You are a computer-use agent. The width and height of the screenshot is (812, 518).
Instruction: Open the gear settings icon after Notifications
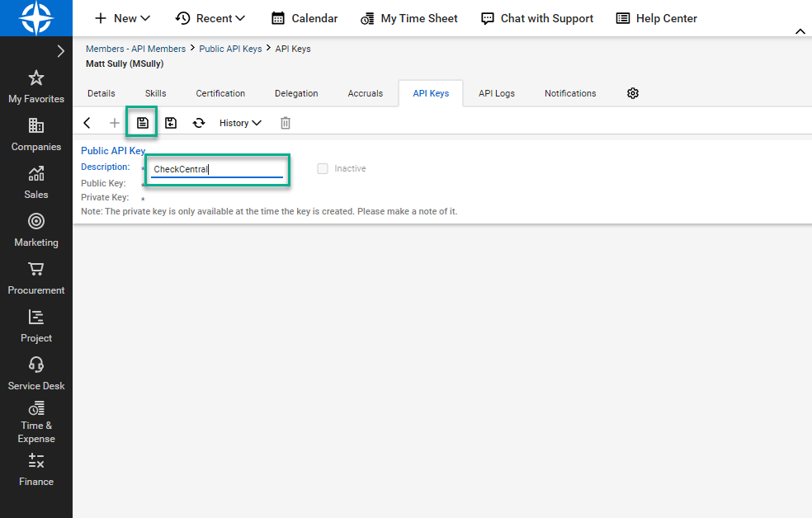click(x=633, y=93)
